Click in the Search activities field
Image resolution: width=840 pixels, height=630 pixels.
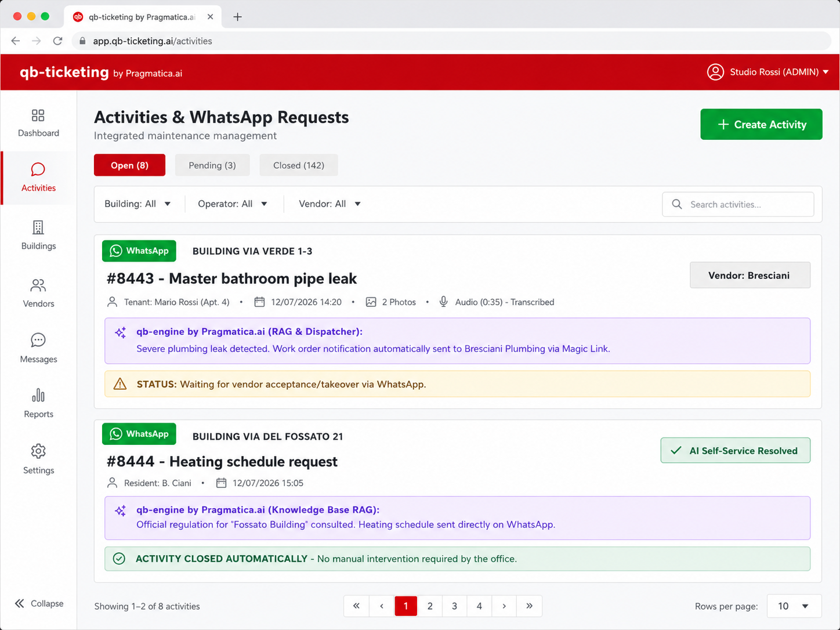pos(738,204)
